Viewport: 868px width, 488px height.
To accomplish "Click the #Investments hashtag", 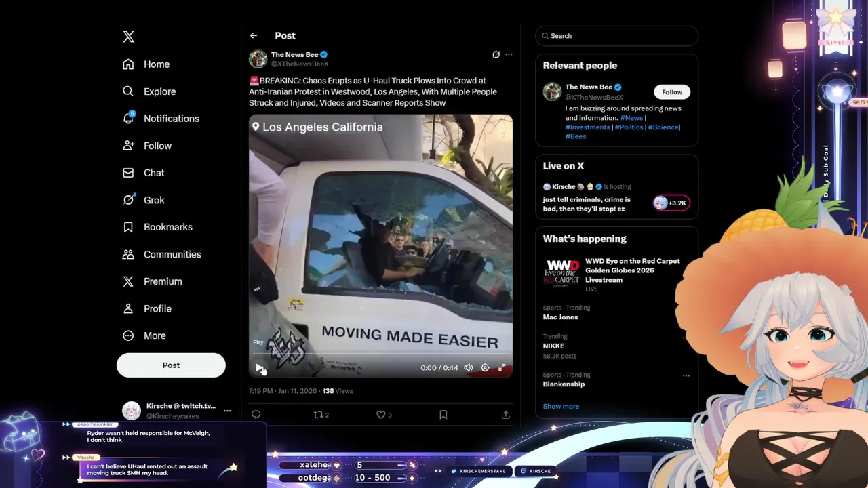I will [588, 127].
